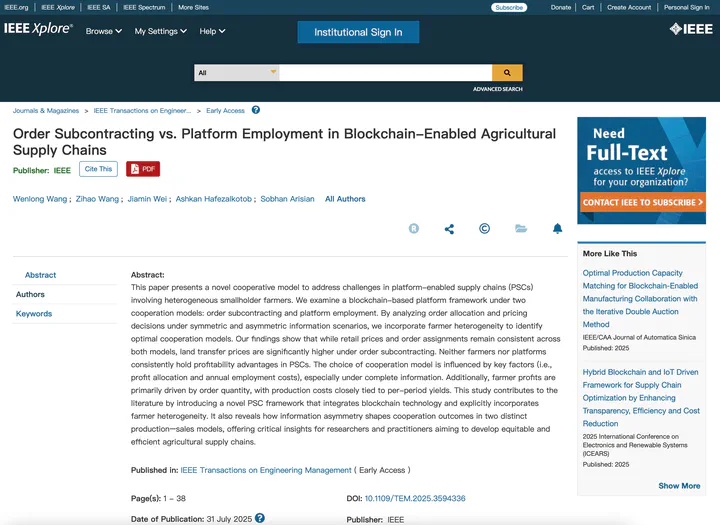This screenshot has height=525, width=720.
Task: Select the Keywords section tab
Action: coord(34,314)
